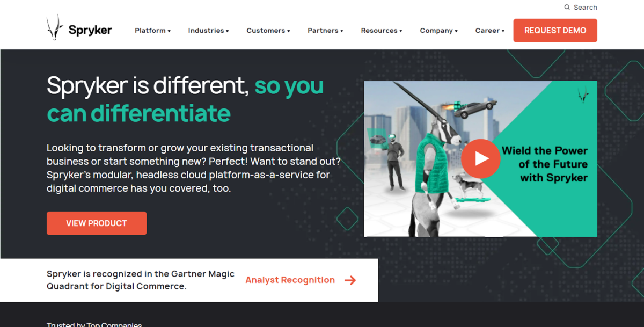The width and height of the screenshot is (644, 327).
Task: Play the Spryker promo video
Action: tap(480, 158)
